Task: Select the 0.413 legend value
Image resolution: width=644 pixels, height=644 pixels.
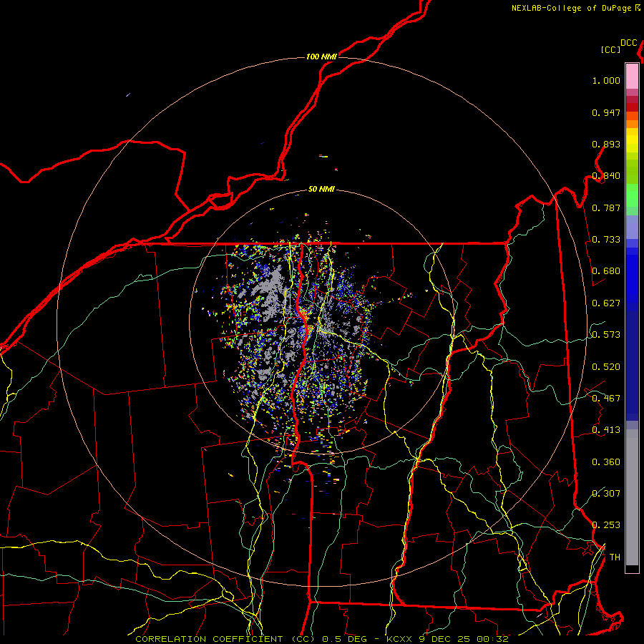Action: 606,430
